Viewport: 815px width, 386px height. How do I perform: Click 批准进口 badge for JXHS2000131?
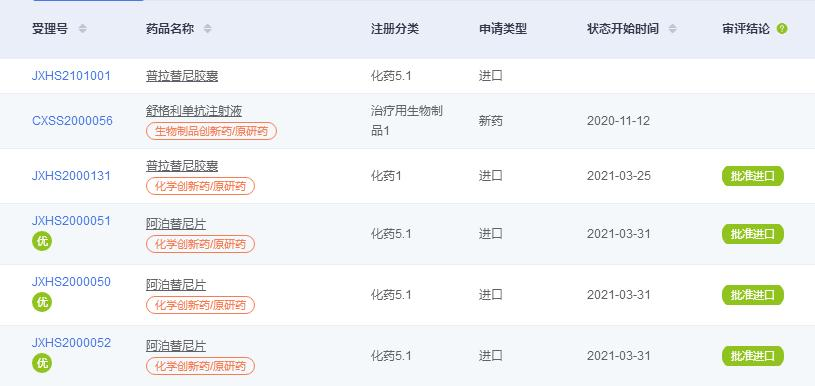(753, 176)
